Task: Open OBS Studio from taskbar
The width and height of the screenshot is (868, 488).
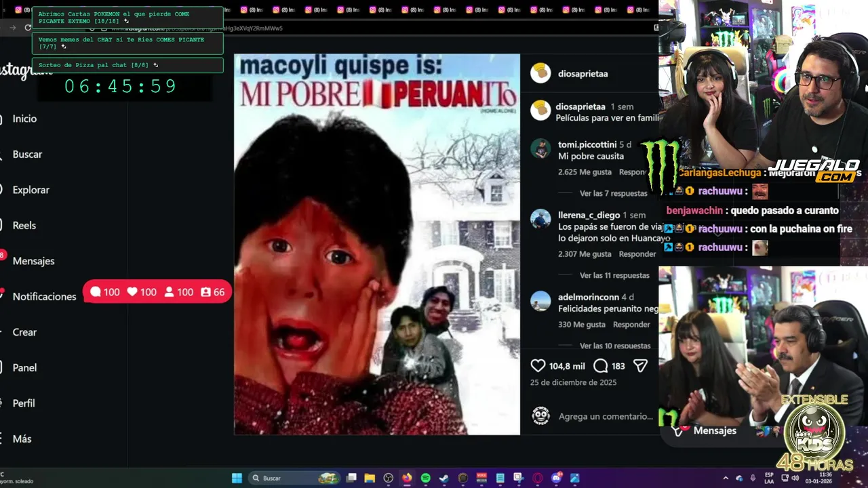Action: click(x=388, y=478)
